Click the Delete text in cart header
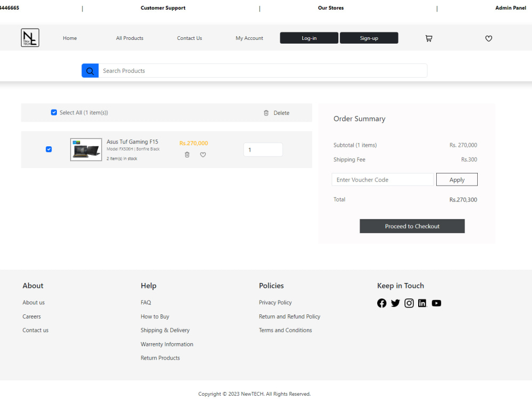 [281, 113]
